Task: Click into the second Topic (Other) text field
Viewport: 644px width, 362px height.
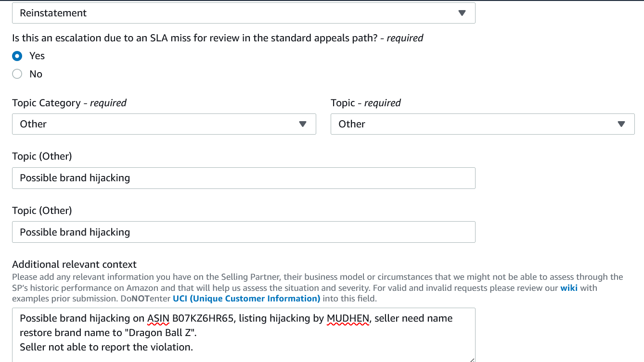Action: click(243, 232)
